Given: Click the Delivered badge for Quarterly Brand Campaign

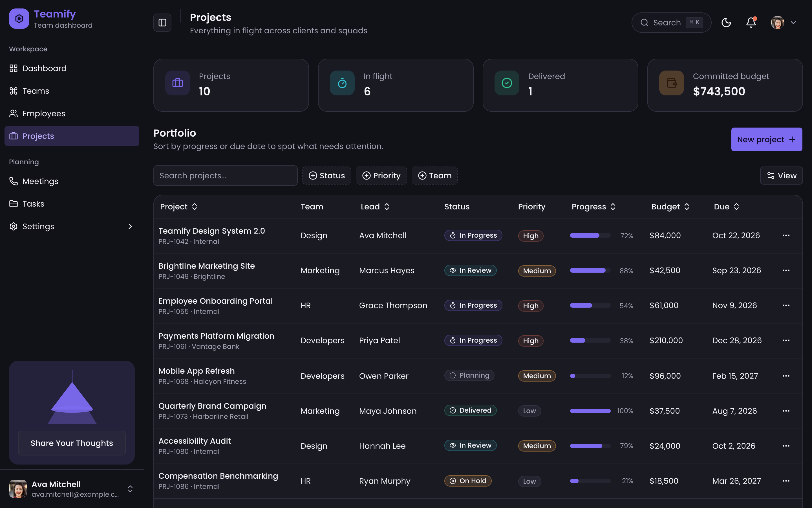Looking at the screenshot, I should click(470, 410).
